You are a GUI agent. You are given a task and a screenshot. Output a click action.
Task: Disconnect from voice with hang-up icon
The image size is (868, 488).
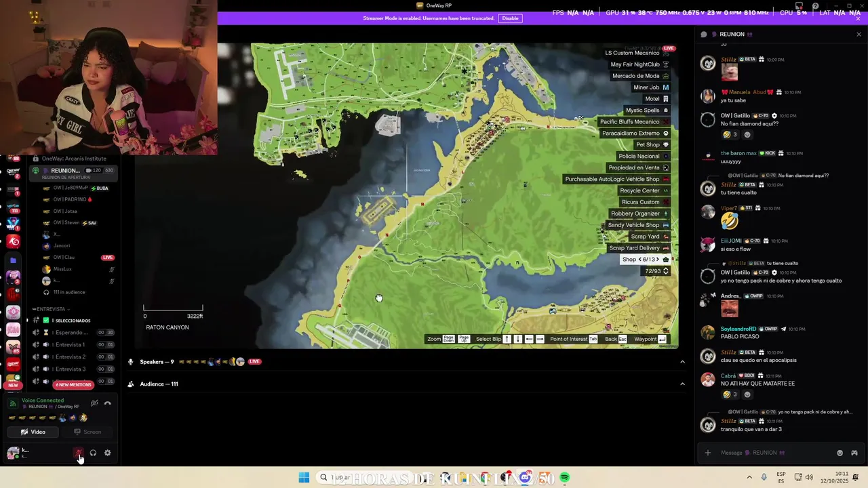tap(107, 403)
